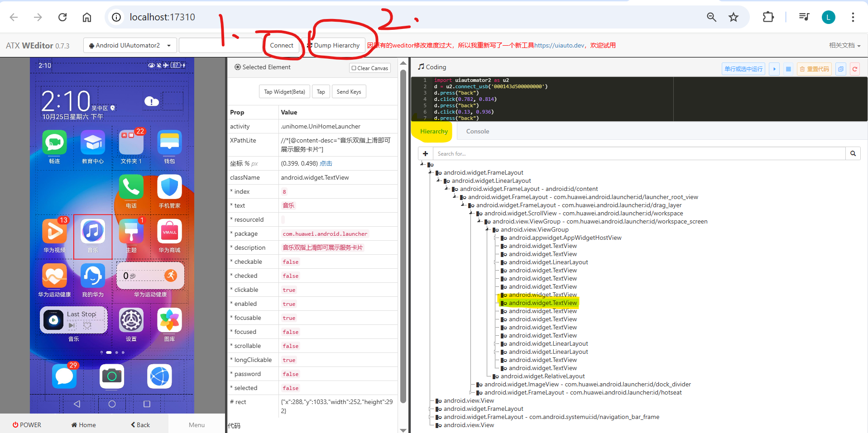Click the browser home icon
The image size is (868, 433).
coord(86,17)
